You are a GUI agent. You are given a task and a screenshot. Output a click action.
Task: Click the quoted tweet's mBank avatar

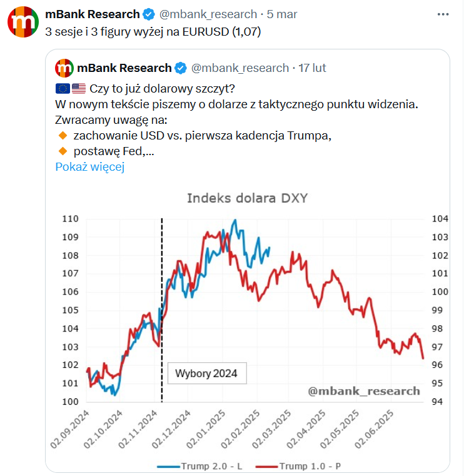click(64, 68)
